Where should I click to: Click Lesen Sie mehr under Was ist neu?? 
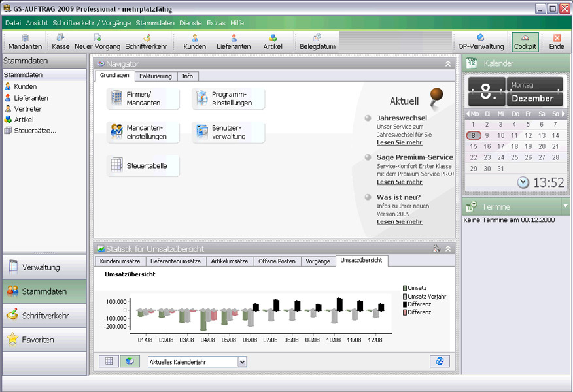click(400, 221)
